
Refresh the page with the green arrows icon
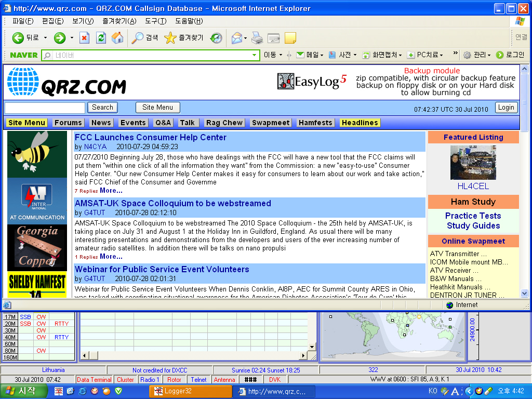click(101, 37)
